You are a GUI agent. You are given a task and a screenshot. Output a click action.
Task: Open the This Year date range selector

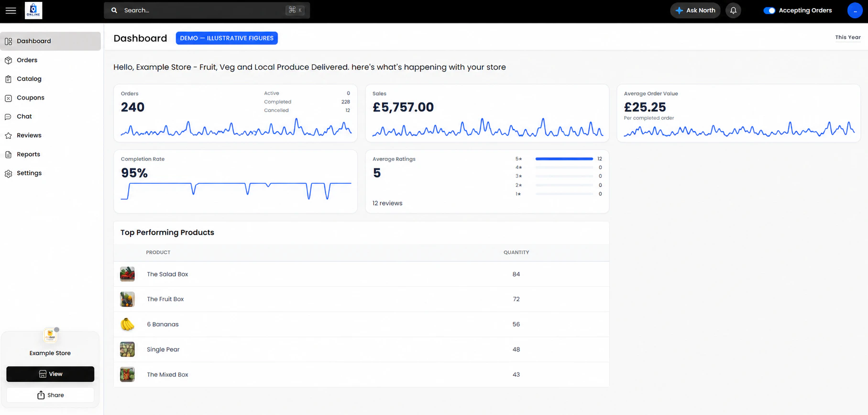848,37
